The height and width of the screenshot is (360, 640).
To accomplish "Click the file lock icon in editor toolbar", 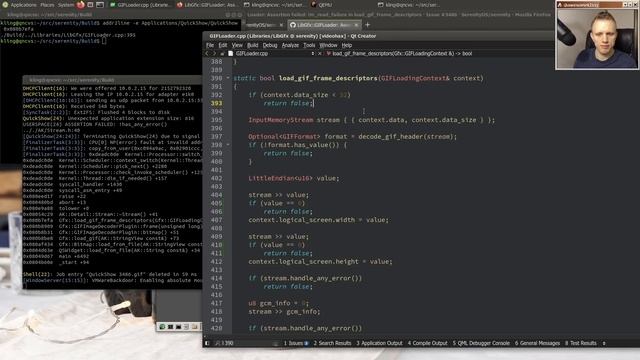I will (x=222, y=53).
